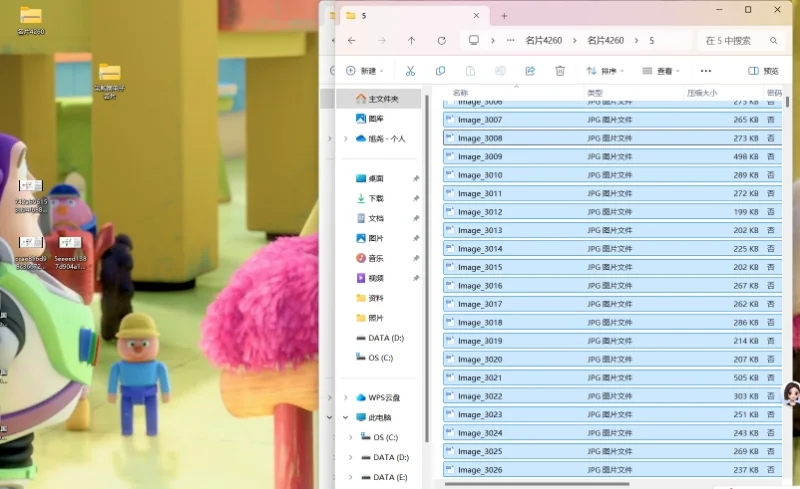Open the 名片4260 folder on the desktop

tap(31, 20)
